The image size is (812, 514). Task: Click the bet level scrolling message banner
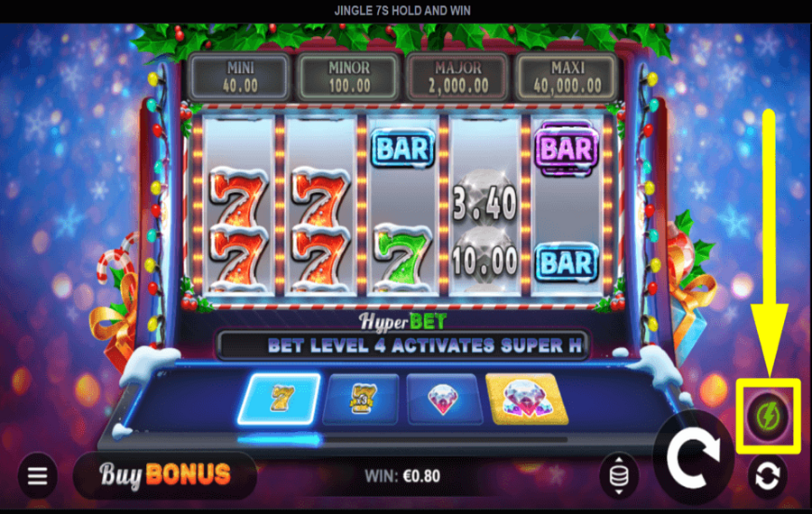(x=402, y=345)
